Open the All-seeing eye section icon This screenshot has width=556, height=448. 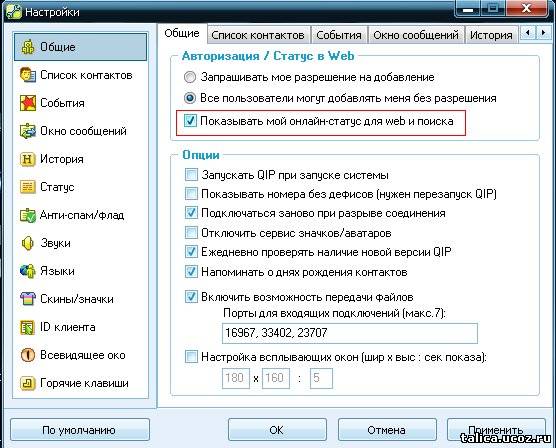coord(28,355)
